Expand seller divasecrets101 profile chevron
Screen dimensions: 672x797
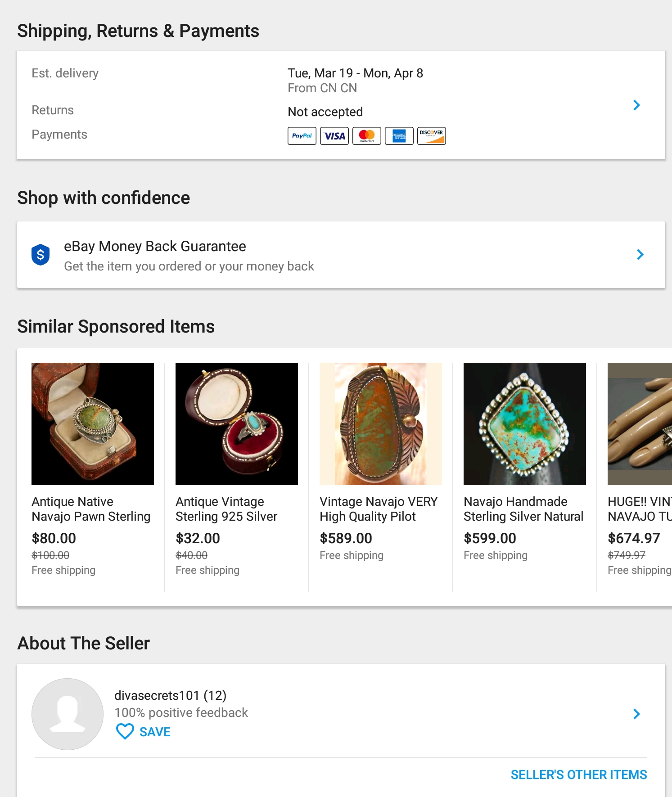coord(636,714)
